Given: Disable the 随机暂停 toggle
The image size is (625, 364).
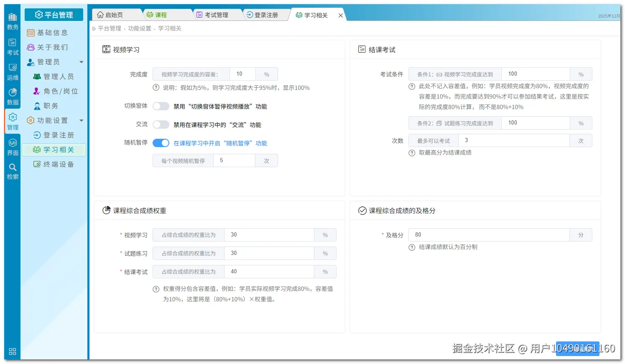Looking at the screenshot, I should tap(161, 143).
